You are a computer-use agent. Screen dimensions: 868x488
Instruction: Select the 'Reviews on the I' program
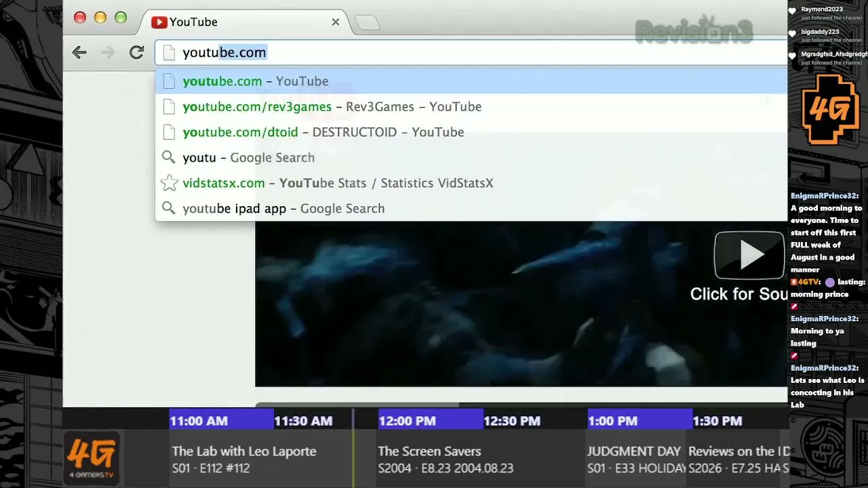738,459
